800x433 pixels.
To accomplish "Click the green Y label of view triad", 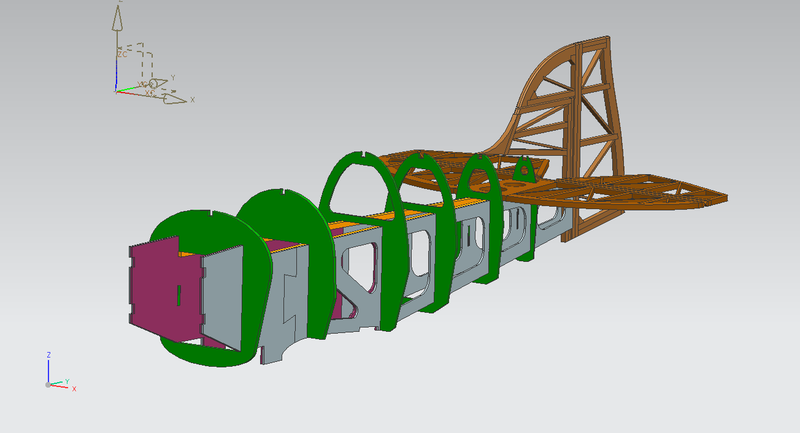I will (x=66, y=380).
